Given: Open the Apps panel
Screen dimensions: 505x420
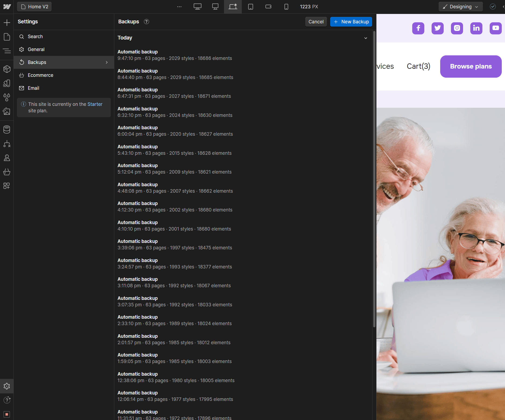Looking at the screenshot, I should (7, 186).
